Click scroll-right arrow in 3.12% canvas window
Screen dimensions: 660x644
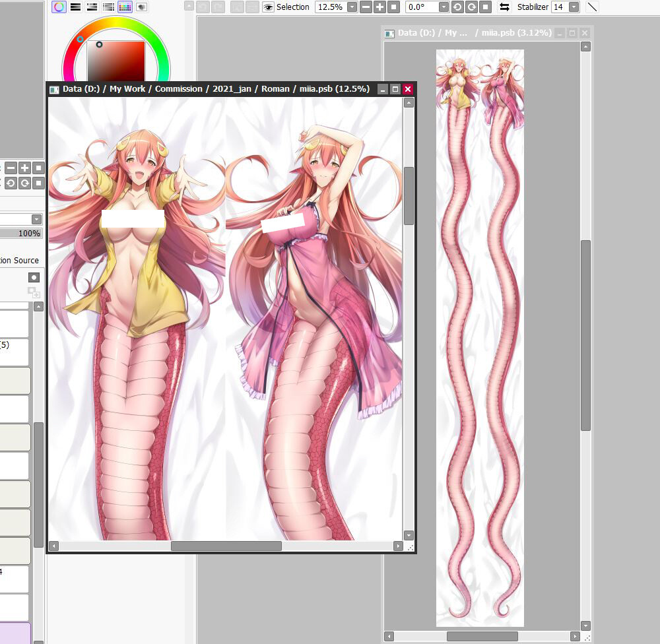[x=576, y=636]
